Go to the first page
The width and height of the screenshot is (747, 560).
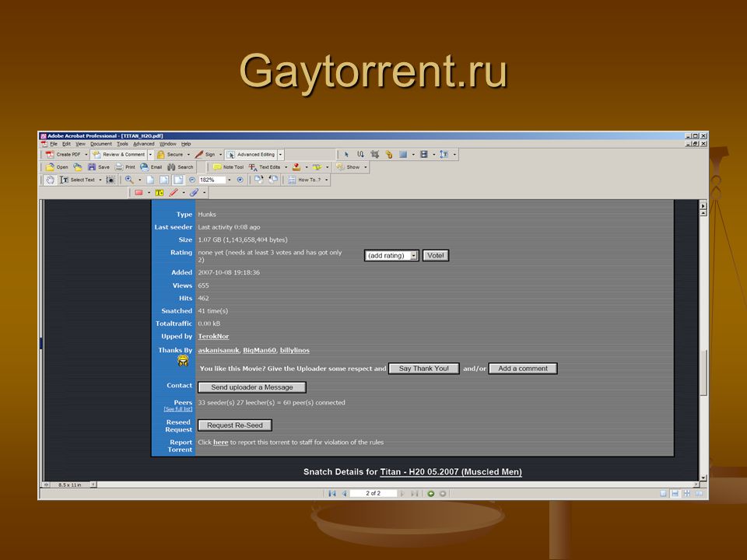click(x=332, y=493)
